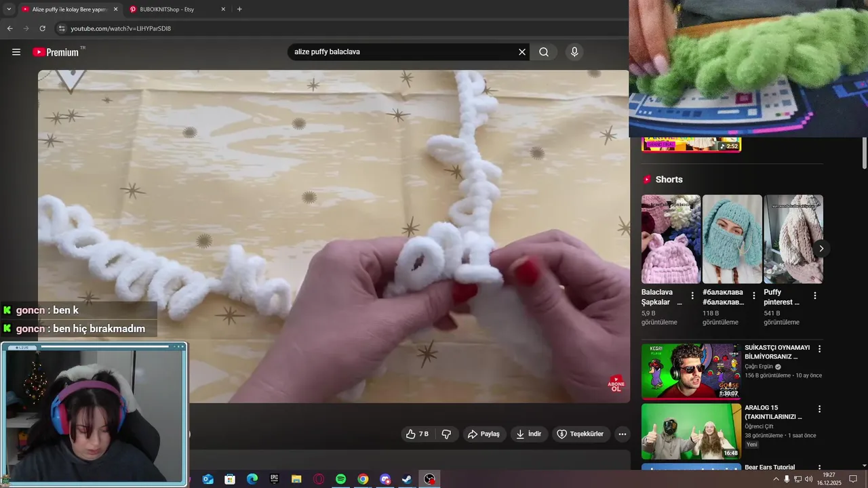Open Bear Ears Tutorial video title

tap(770, 467)
